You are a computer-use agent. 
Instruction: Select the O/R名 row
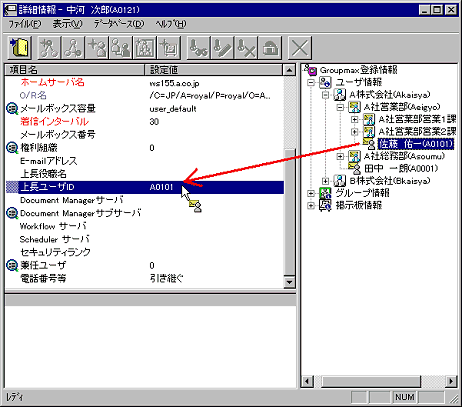(145, 96)
